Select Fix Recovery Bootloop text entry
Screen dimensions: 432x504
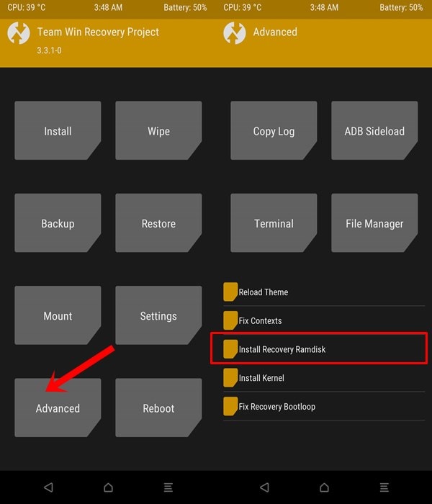click(x=277, y=407)
